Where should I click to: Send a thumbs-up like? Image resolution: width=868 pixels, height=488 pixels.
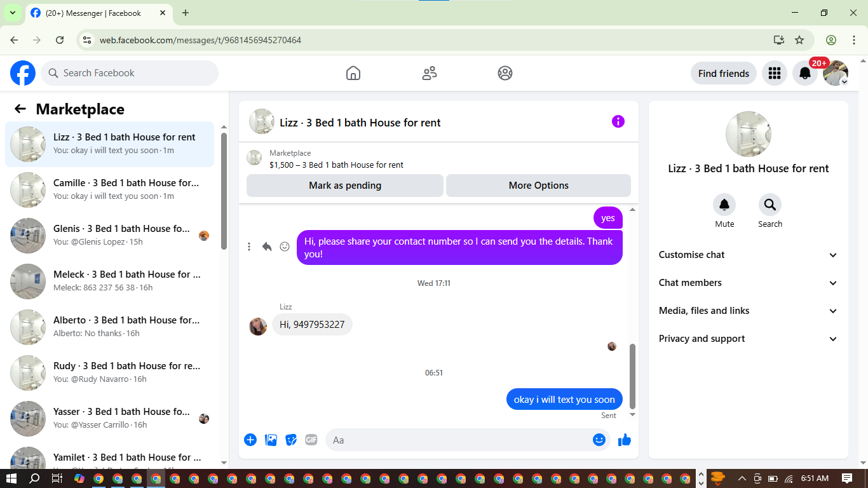(625, 440)
